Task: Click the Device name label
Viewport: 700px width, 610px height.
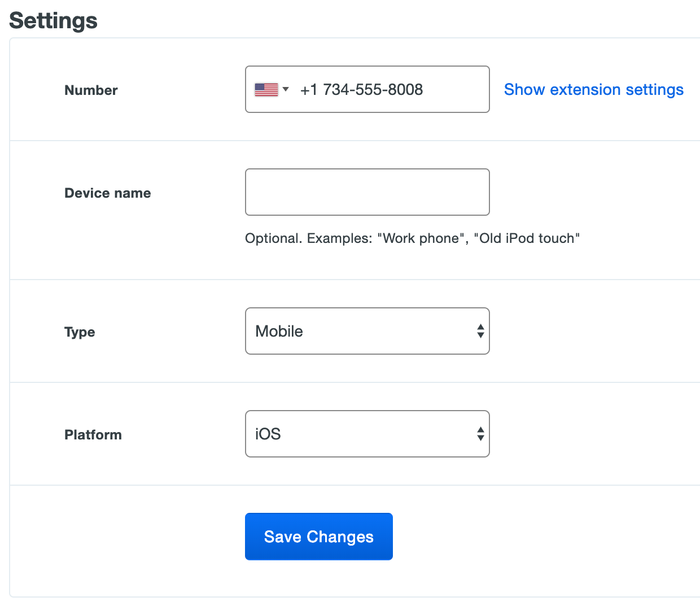Action: coord(107,193)
